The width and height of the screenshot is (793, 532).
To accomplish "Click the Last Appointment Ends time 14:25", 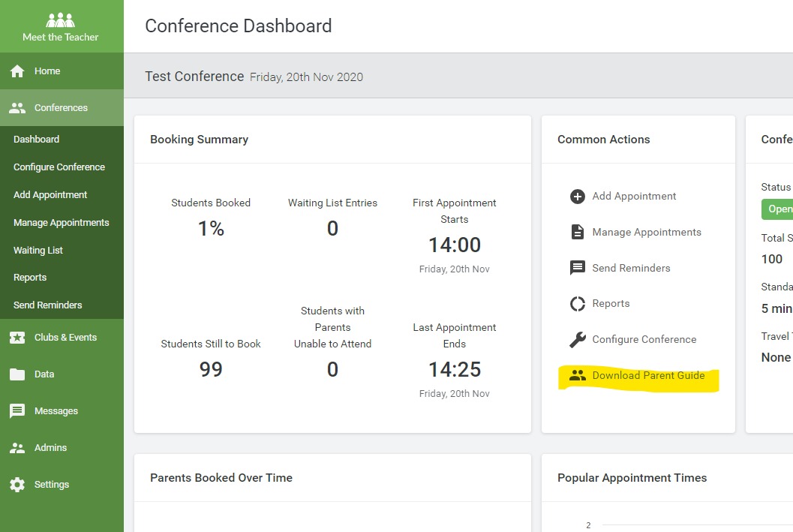I will (454, 370).
